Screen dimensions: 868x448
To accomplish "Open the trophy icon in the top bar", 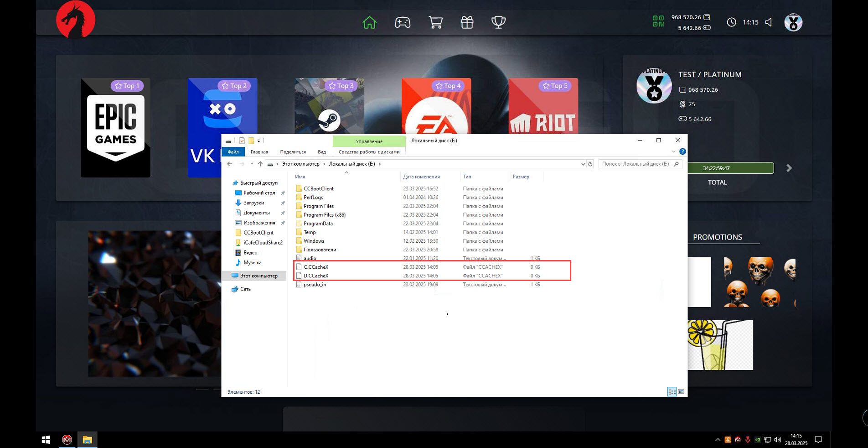I will [x=498, y=22].
